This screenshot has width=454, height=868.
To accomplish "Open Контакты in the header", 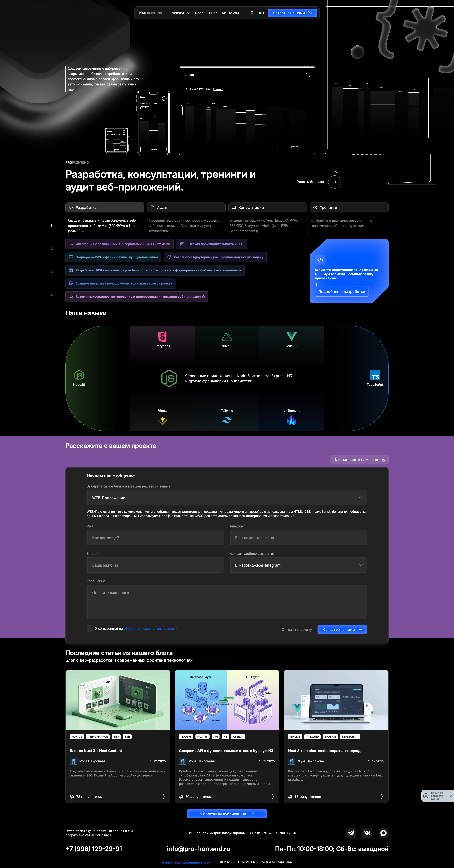I will point(230,13).
